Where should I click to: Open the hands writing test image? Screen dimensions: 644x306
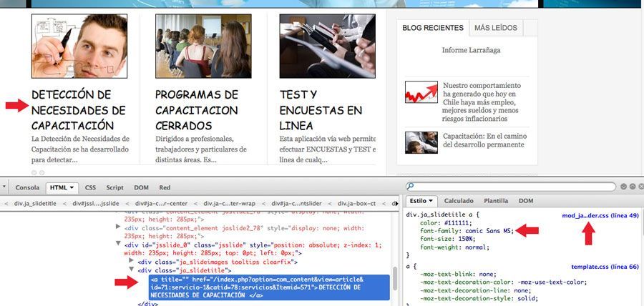(x=327, y=46)
